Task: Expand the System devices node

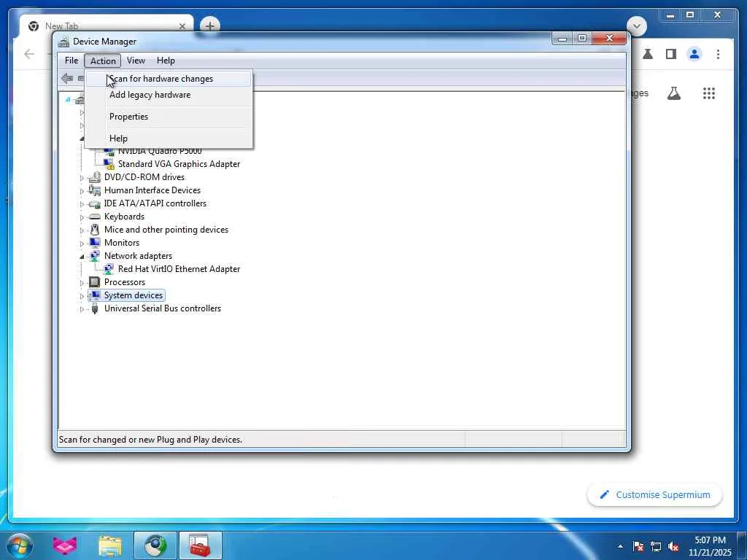Action: coord(82,296)
